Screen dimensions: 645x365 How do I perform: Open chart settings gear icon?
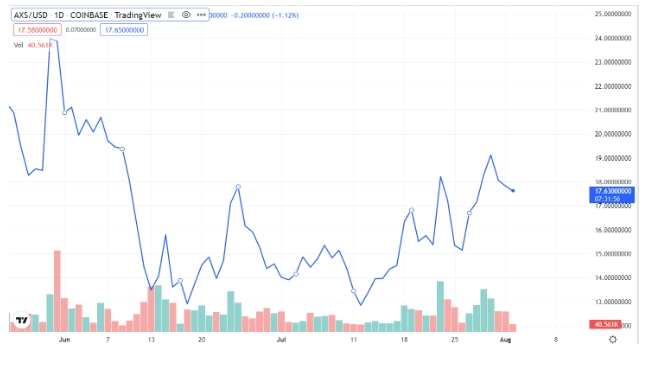tap(613, 339)
